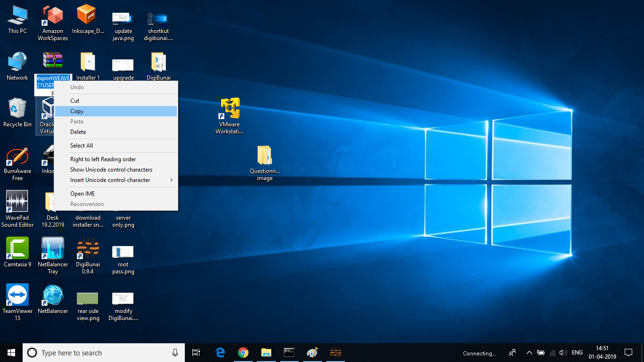
Task: Select the DigiBunai 0.9.4 desktop icon
Action: tap(88, 248)
